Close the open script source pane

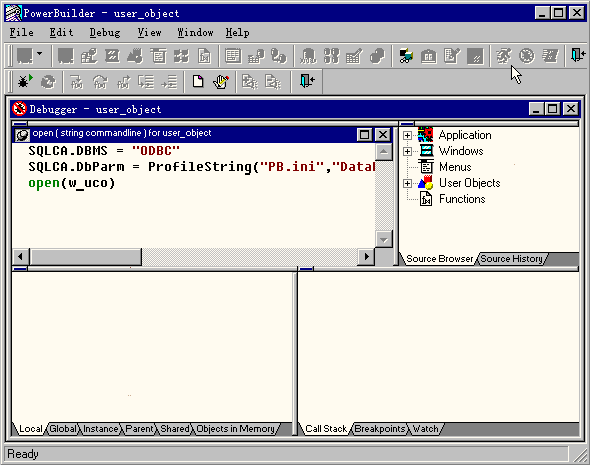[x=383, y=135]
